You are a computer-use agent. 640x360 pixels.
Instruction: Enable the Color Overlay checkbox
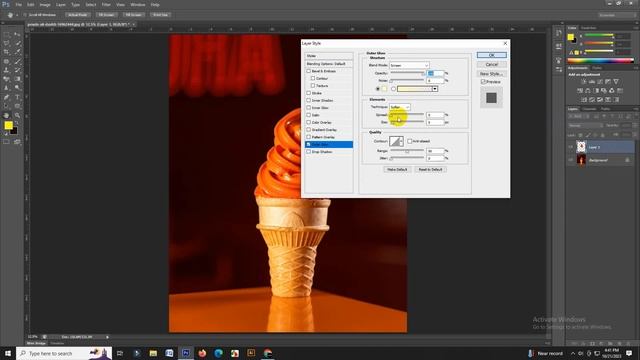(x=309, y=122)
